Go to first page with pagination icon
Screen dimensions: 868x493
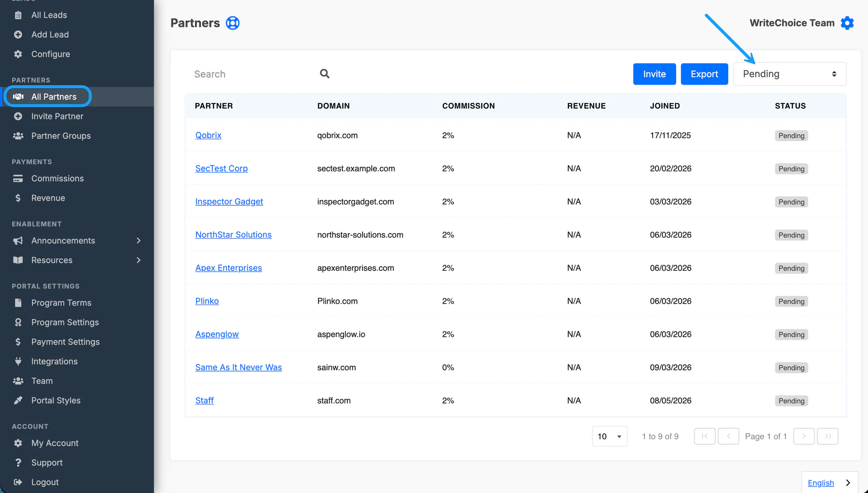(x=704, y=436)
